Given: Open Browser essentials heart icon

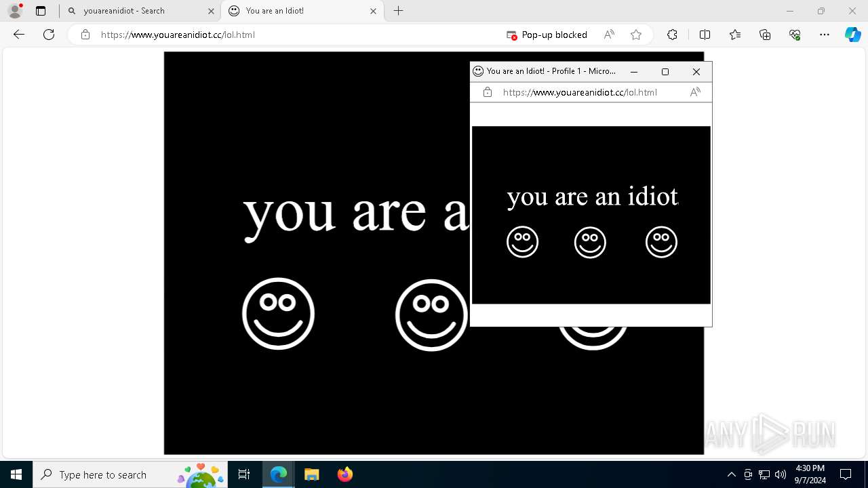Looking at the screenshot, I should pyautogui.click(x=795, y=35).
